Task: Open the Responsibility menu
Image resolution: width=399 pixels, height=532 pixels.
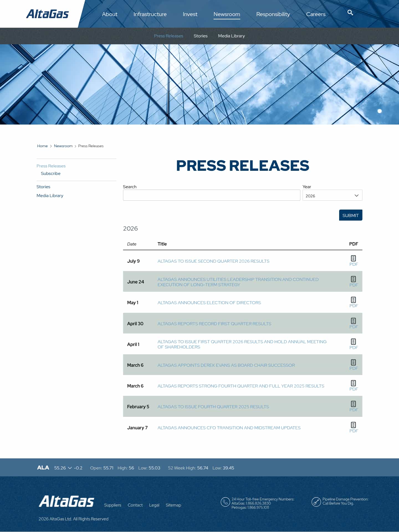Action: [x=273, y=14]
